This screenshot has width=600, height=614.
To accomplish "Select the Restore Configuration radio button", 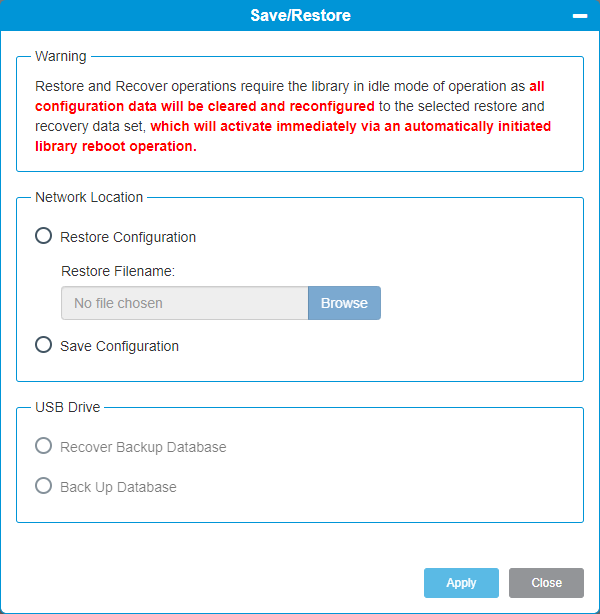I will point(43,236).
